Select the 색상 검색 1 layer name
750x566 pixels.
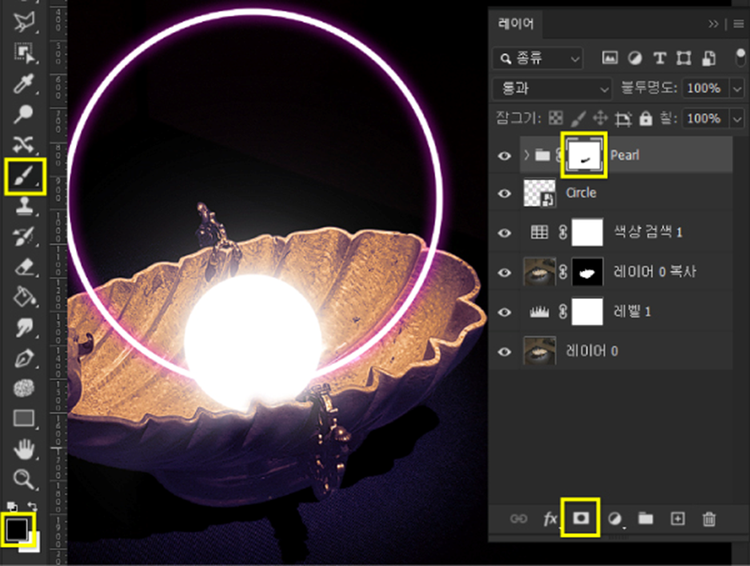648,233
